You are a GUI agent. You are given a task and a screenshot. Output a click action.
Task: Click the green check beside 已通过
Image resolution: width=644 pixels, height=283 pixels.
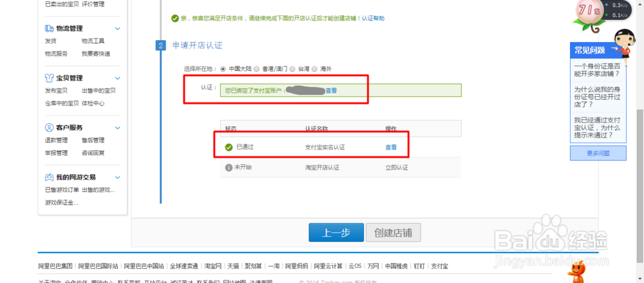point(229,147)
